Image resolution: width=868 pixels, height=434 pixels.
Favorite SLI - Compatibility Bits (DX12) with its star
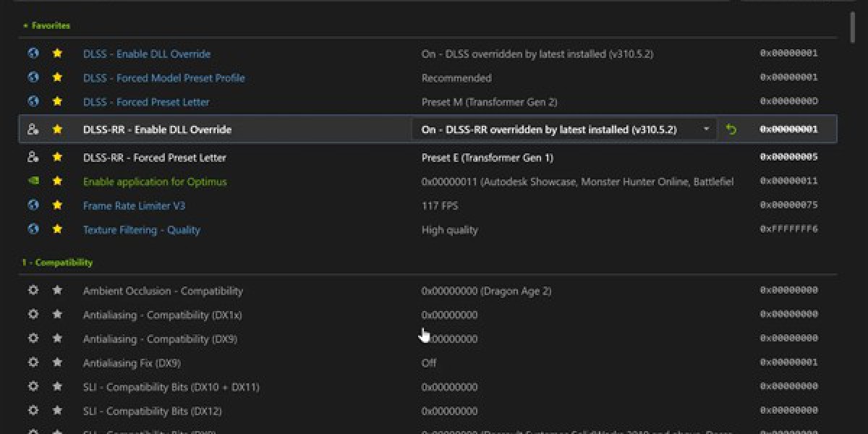57,410
